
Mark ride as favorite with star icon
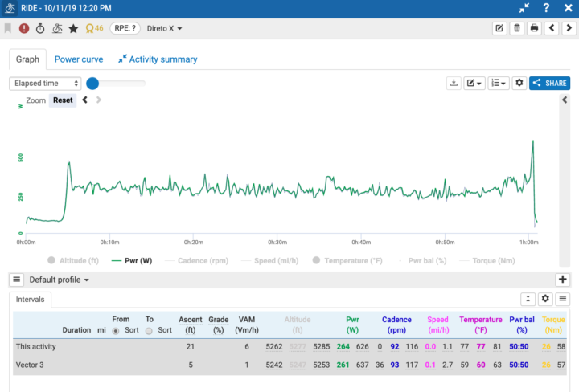73,28
